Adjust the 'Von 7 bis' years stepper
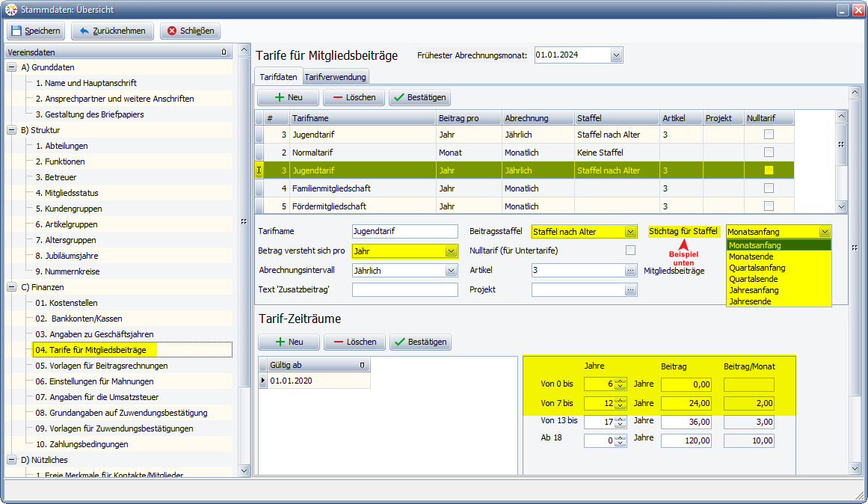This screenshot has height=504, width=868. pyautogui.click(x=620, y=404)
